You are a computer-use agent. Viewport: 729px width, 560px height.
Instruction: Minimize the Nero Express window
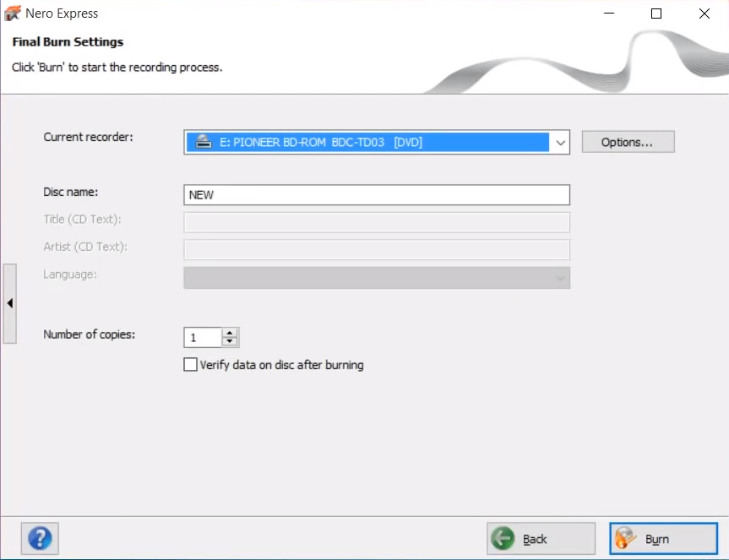click(x=608, y=14)
